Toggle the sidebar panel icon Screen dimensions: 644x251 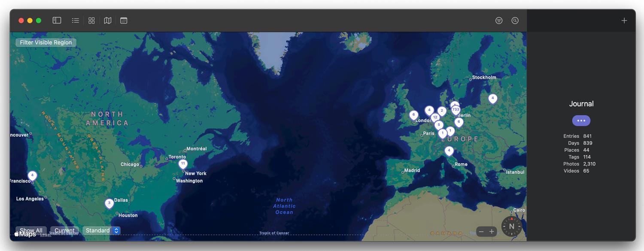tap(57, 20)
